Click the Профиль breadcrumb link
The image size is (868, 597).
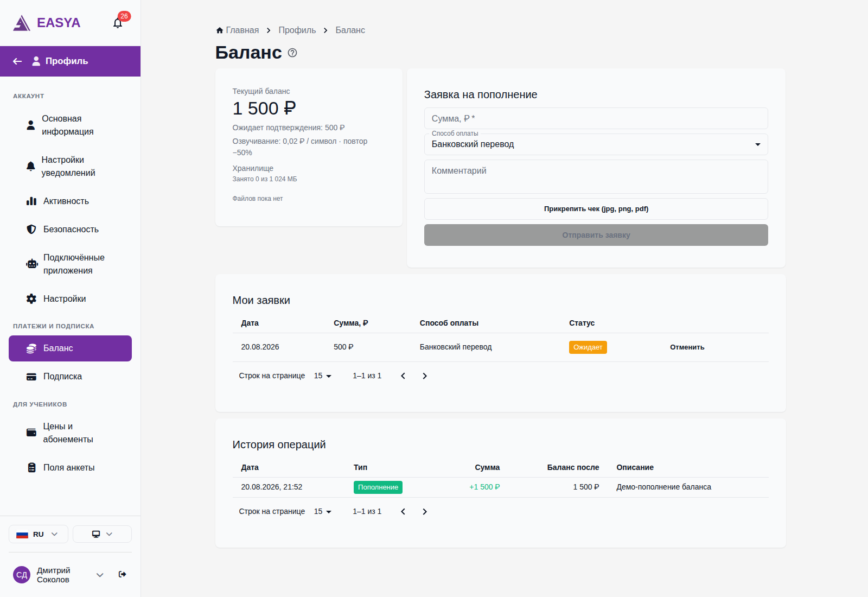point(297,30)
